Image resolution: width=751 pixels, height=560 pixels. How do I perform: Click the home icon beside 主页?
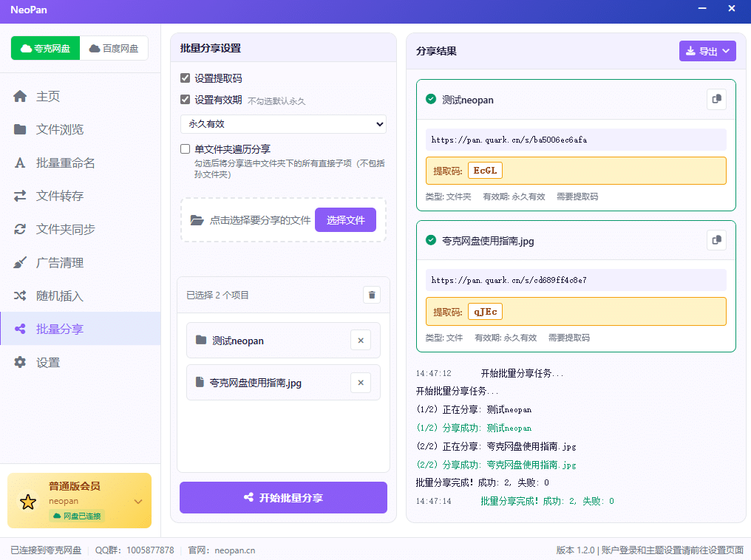click(x=20, y=96)
